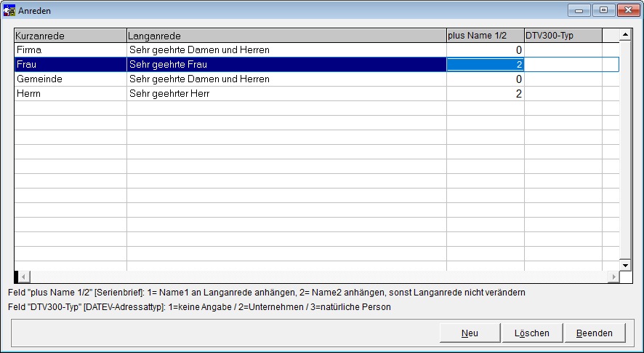This screenshot has height=353, width=644.
Task: Click the DTV300-Typ cell of Frau row
Action: pyautogui.click(x=563, y=65)
